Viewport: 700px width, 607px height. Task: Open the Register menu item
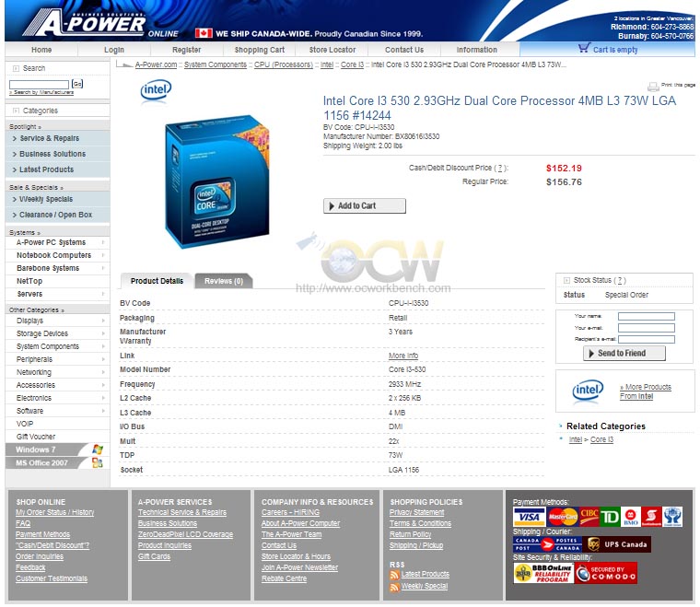coord(187,50)
